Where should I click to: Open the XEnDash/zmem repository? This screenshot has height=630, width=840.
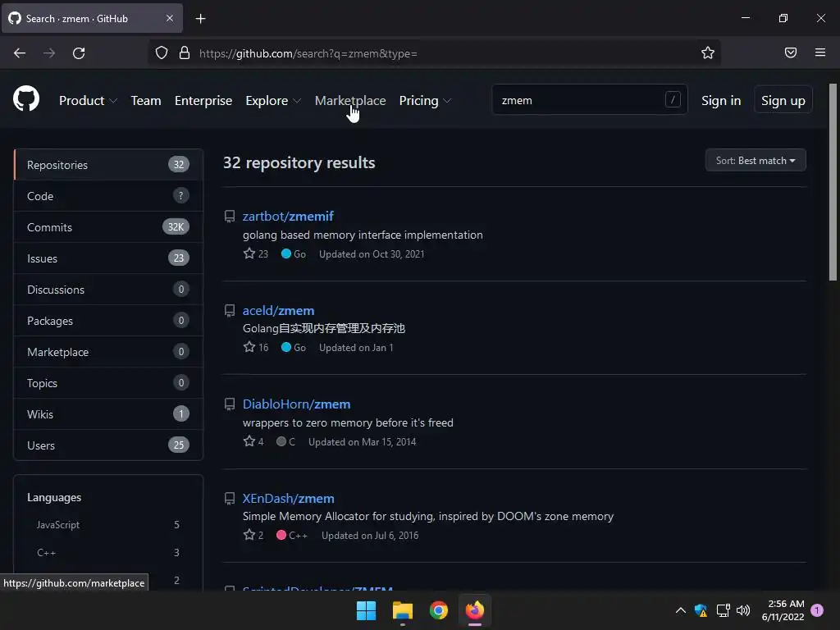click(x=288, y=498)
